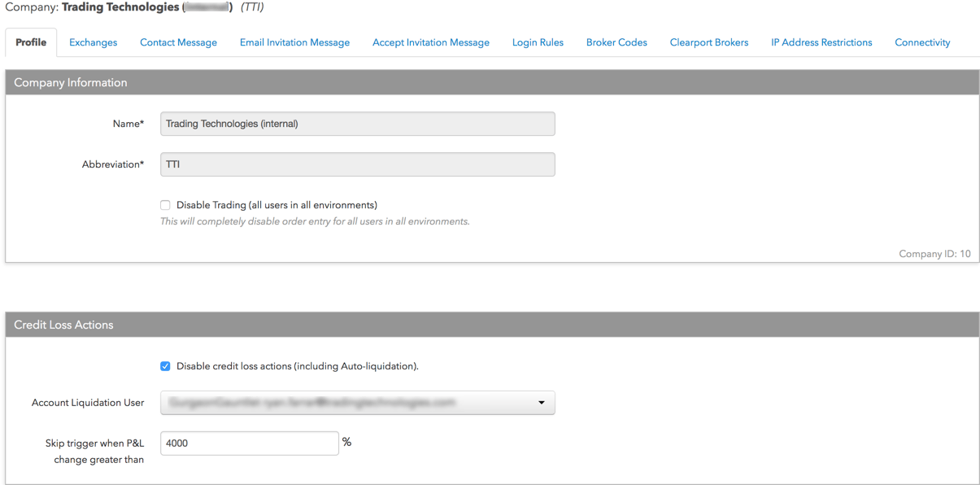Viewport: 980px width, 485px height.
Task: Click the % sign after trigger field
Action: pyautogui.click(x=347, y=442)
